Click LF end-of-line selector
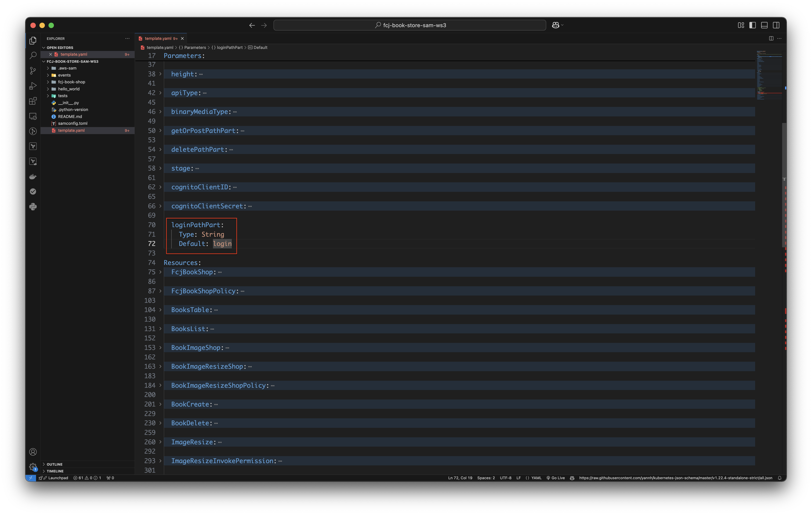 point(518,478)
